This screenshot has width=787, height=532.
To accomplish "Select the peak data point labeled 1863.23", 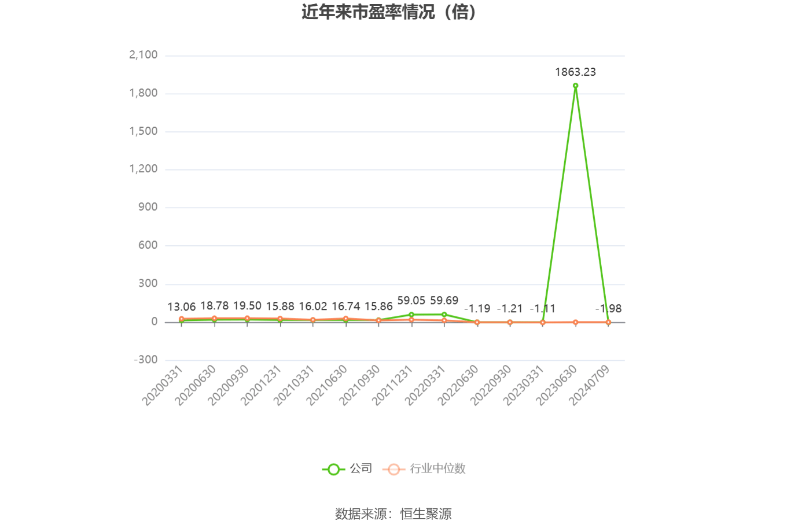I will 575,86.
